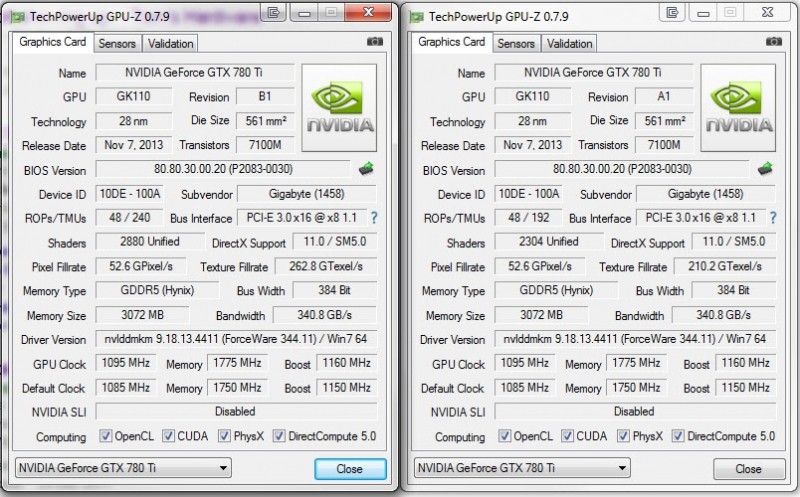Click the BIOS save chip icon in right window
800x497 pixels.
765,168
